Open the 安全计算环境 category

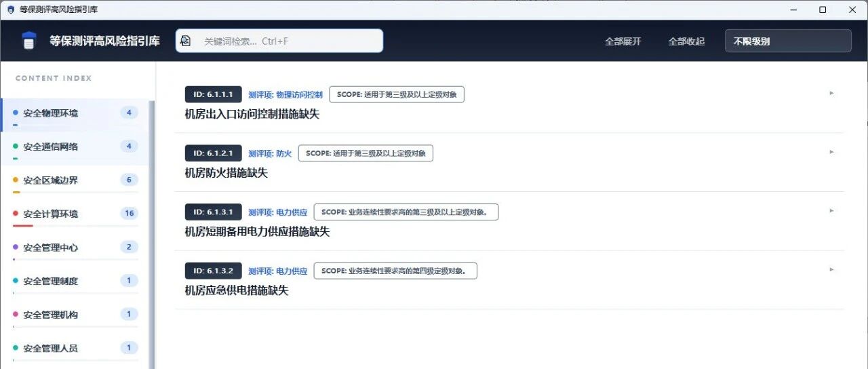(75, 215)
